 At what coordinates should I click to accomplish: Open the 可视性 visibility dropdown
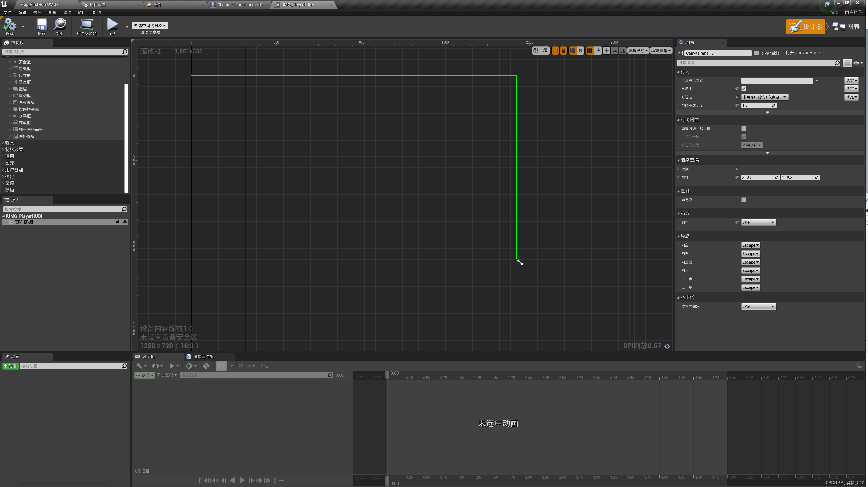pos(764,97)
